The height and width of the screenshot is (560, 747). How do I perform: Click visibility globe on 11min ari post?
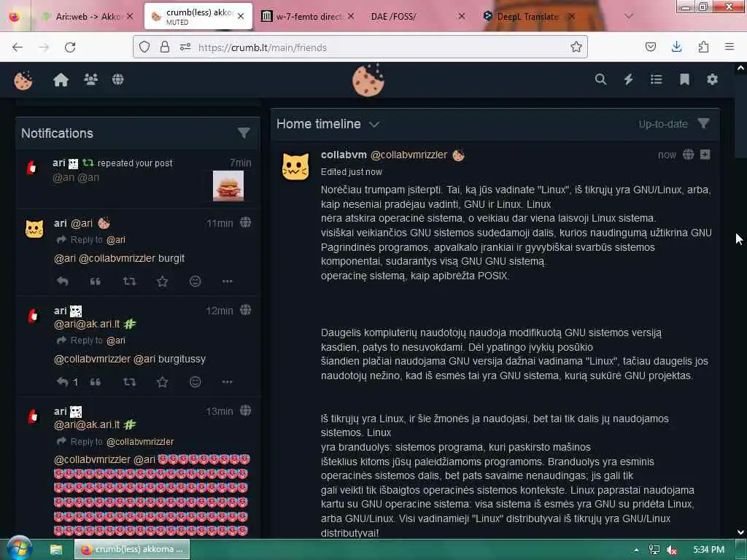coord(245,222)
